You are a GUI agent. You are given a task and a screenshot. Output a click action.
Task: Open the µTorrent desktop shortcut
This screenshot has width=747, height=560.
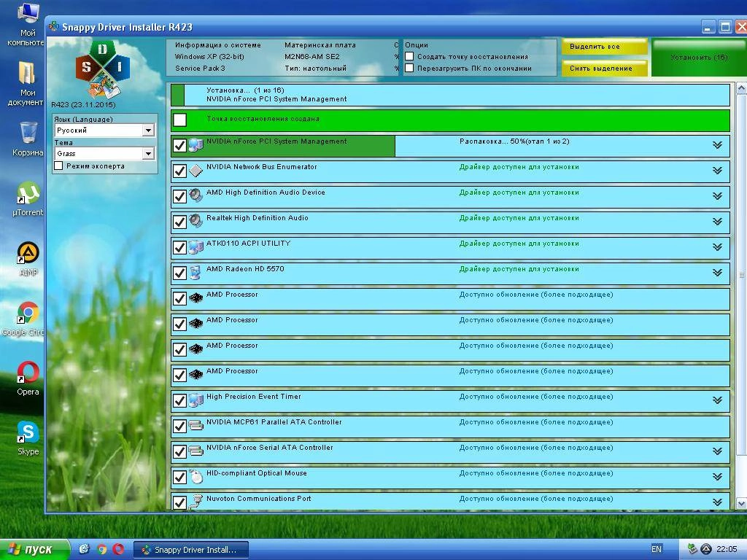pos(28,199)
